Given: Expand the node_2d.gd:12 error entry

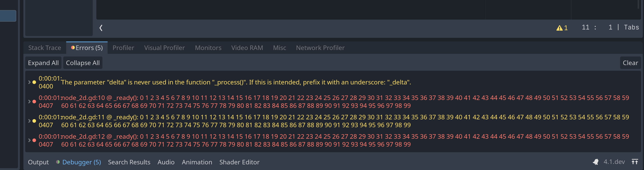Looking at the screenshot, I should click(29, 140).
